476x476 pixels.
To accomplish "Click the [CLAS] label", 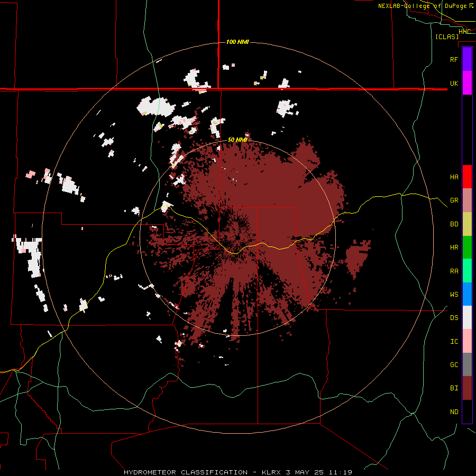I will tap(447, 36).
